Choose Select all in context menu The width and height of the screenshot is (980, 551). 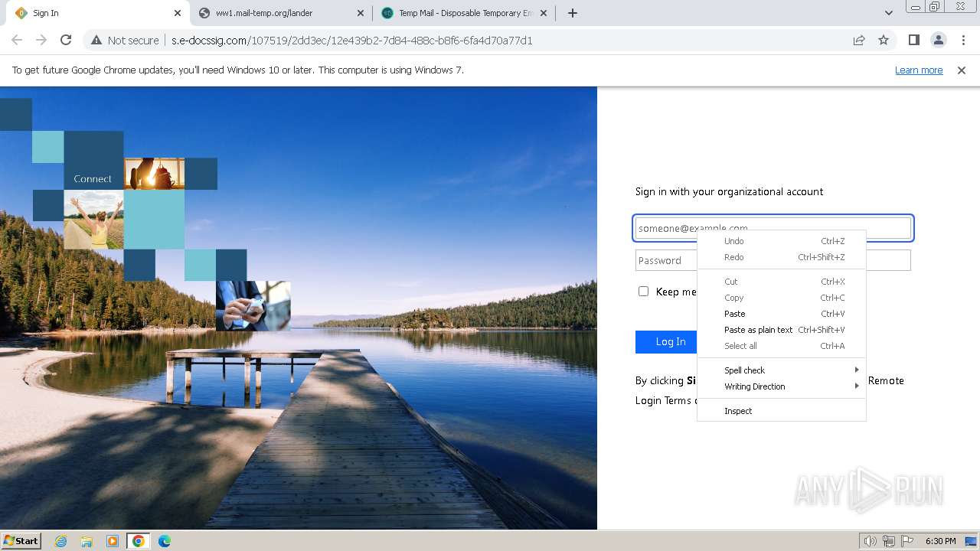tap(782, 346)
